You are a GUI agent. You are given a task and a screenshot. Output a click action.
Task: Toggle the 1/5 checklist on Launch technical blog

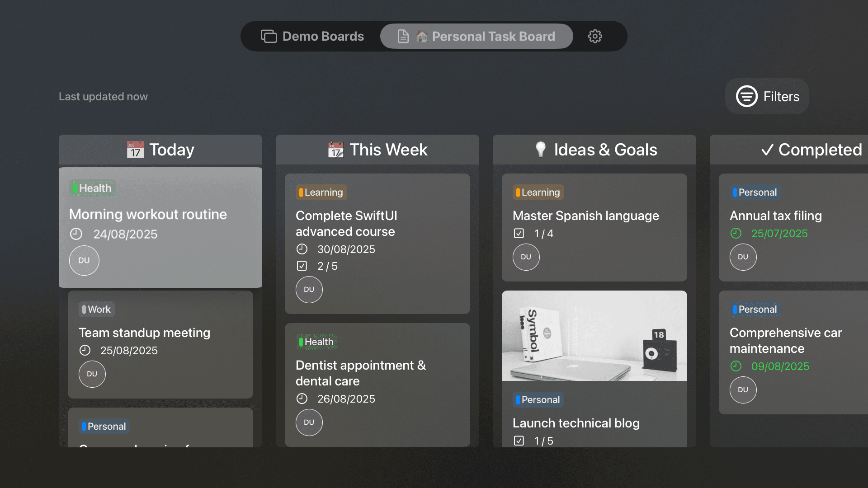[519, 441]
